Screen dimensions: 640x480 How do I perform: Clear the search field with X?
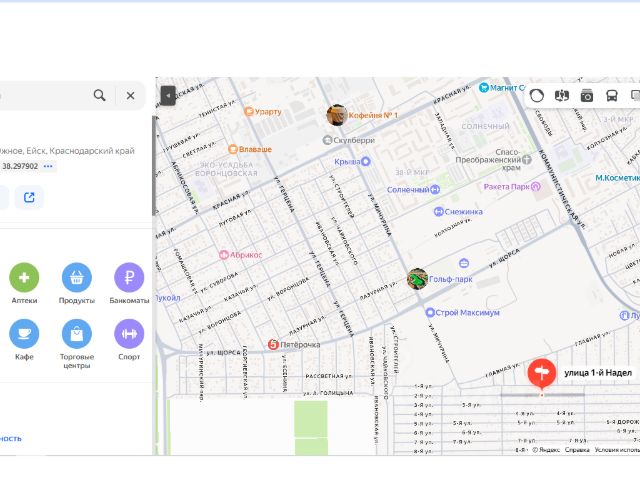[x=130, y=95]
